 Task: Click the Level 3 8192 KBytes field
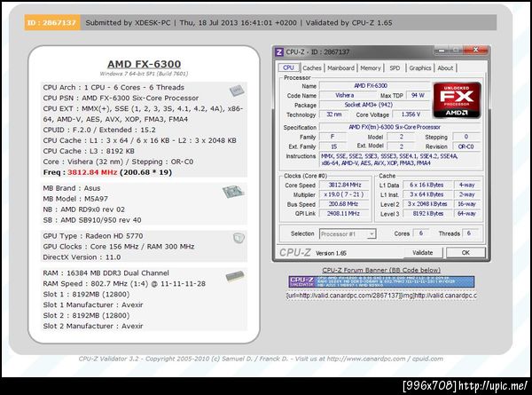pos(426,213)
